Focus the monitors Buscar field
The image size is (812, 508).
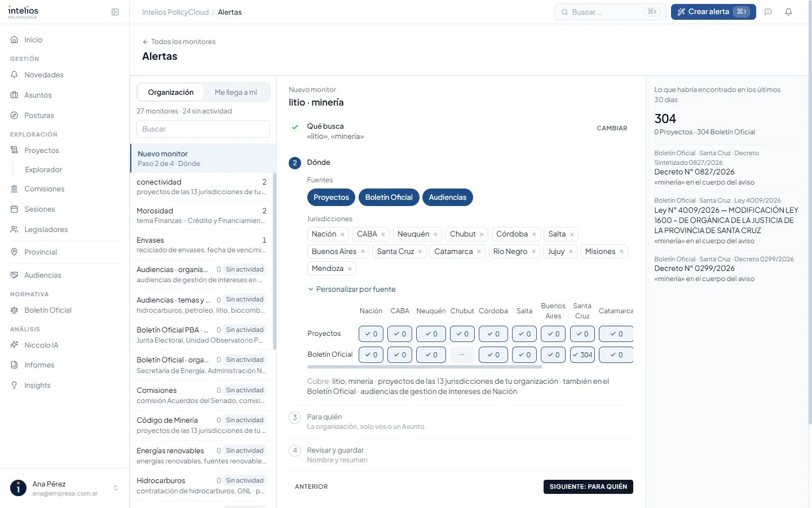pos(203,129)
